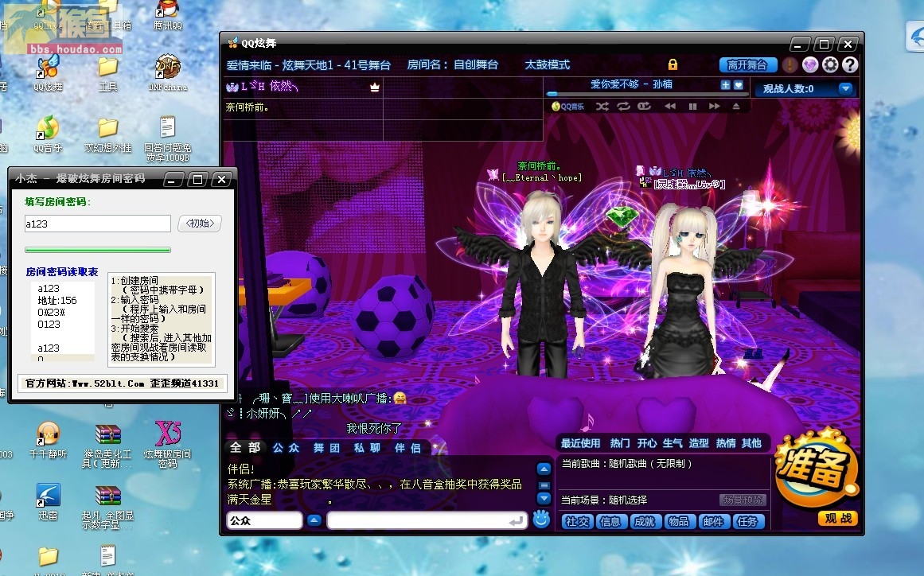The height and width of the screenshot is (576, 924).
Task: Open the game settings gear icon
Action: coord(830,64)
